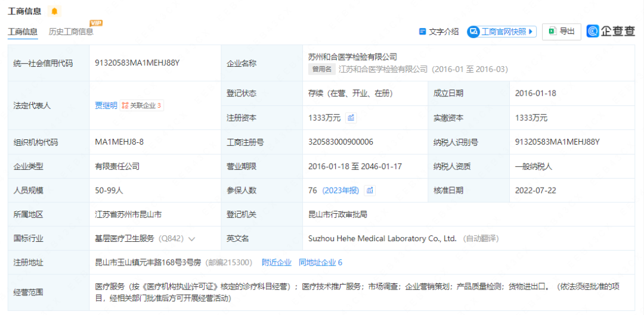Open the 关联企业 3 badge
Image resolution: width=644 pixels, height=315 pixels.
pyautogui.click(x=142, y=106)
